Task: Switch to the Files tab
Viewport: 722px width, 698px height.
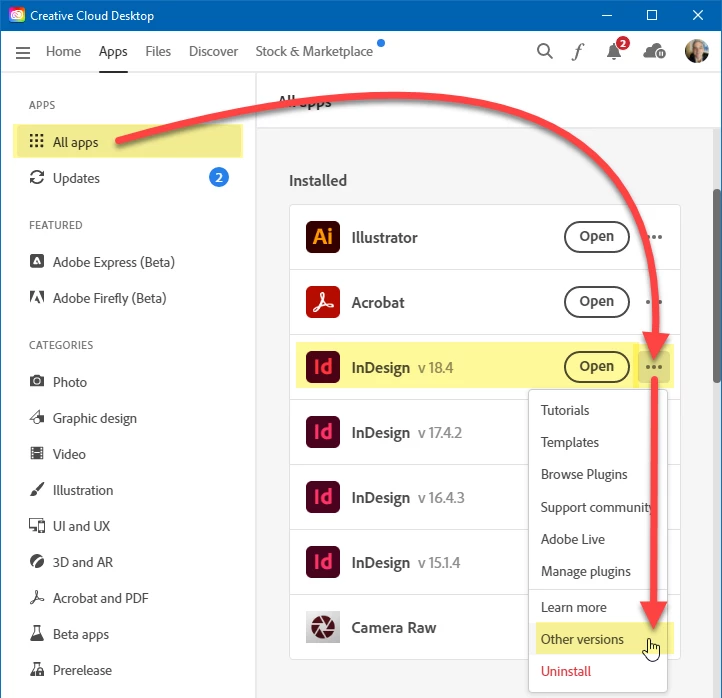Action: pos(158,51)
